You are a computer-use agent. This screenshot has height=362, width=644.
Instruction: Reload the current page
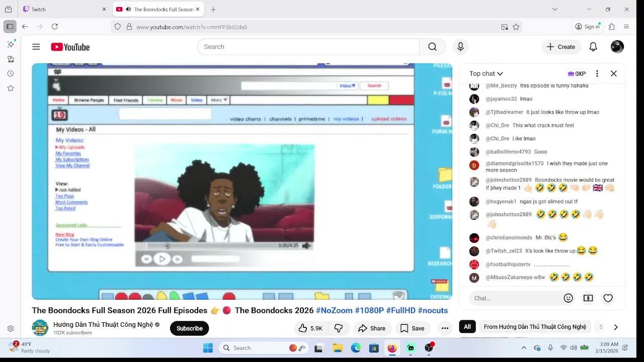coord(55,27)
